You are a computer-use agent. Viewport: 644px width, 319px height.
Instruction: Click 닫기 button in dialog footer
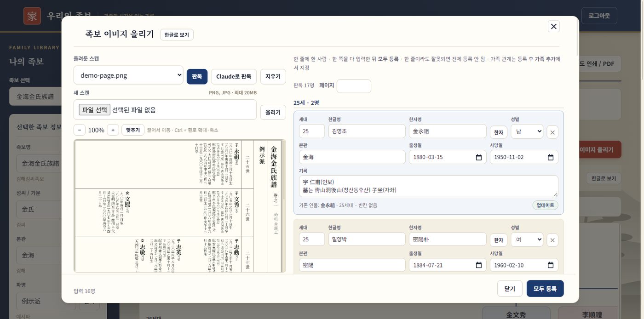[510, 289]
